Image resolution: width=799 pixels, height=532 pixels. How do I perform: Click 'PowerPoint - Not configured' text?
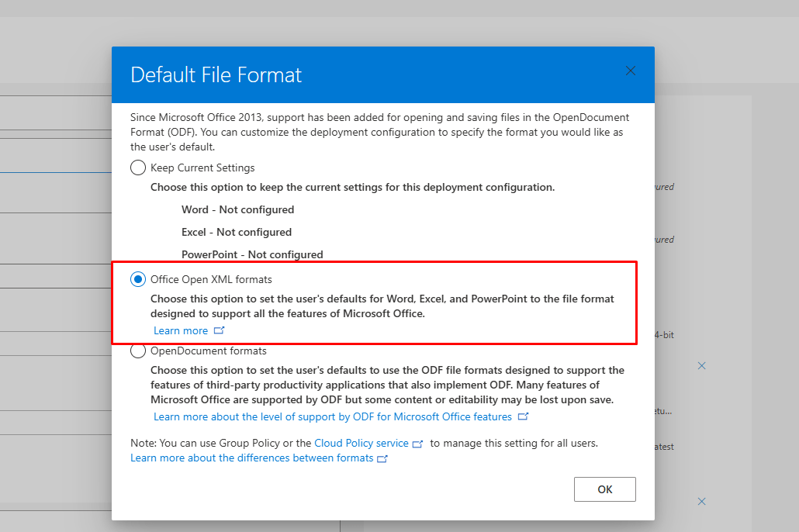(252, 255)
